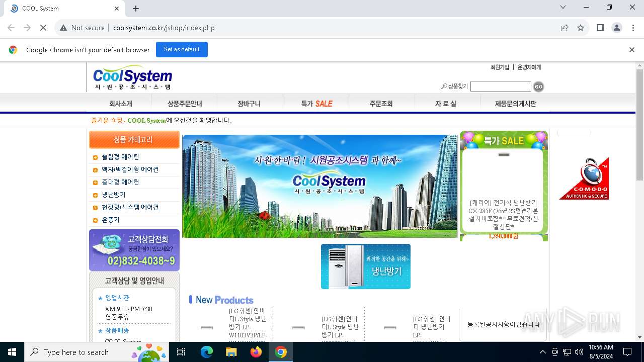644x362 pixels.
Task: Dismiss the default browser notification bar
Action: [x=631, y=49]
